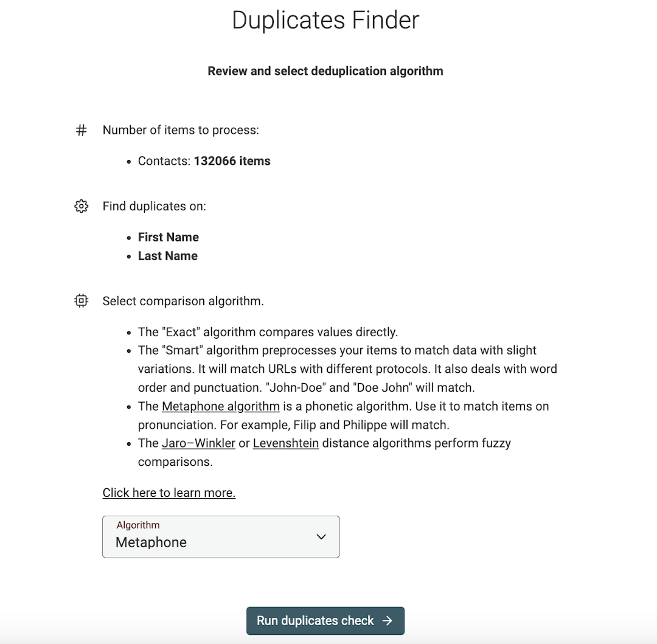657x644 pixels.
Task: Click the bullet before 'First Name'
Action: click(128, 237)
